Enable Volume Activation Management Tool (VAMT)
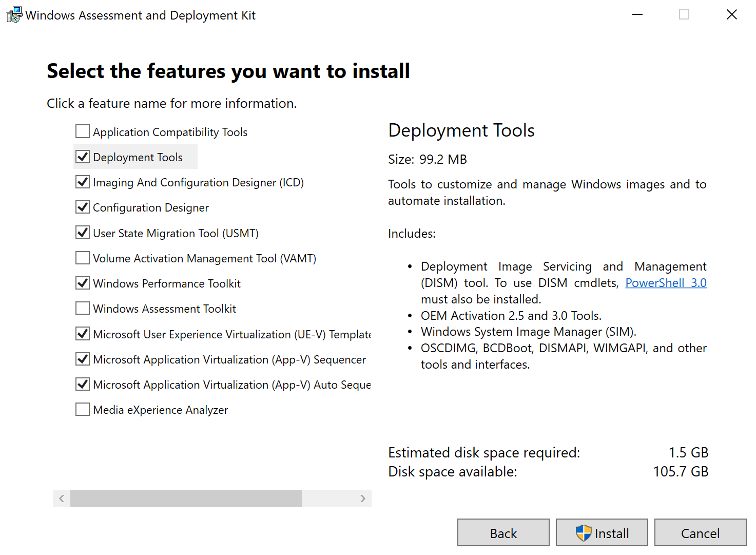Viewport: 756px width, 555px height. click(x=82, y=258)
